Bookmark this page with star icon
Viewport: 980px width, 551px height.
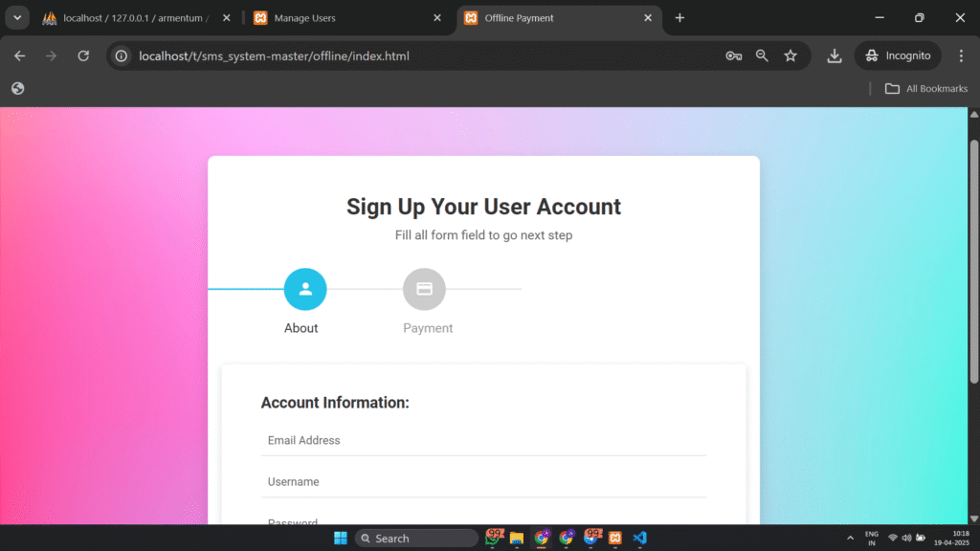791,55
